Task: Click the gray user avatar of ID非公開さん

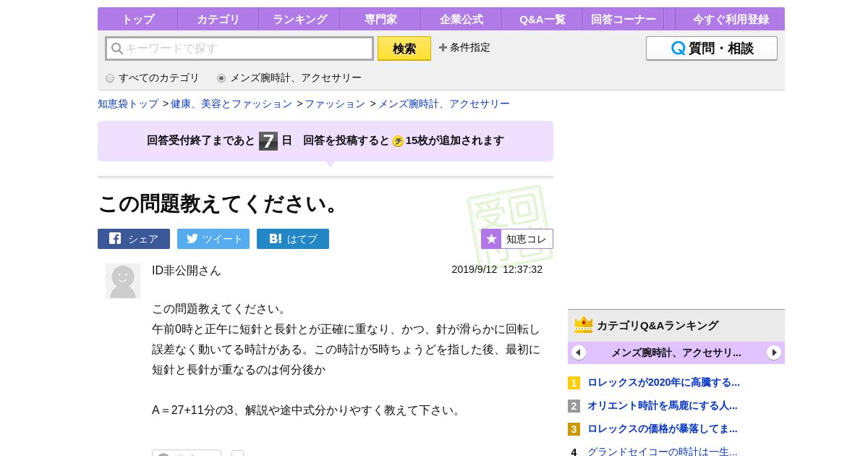Action: pyautogui.click(x=123, y=281)
